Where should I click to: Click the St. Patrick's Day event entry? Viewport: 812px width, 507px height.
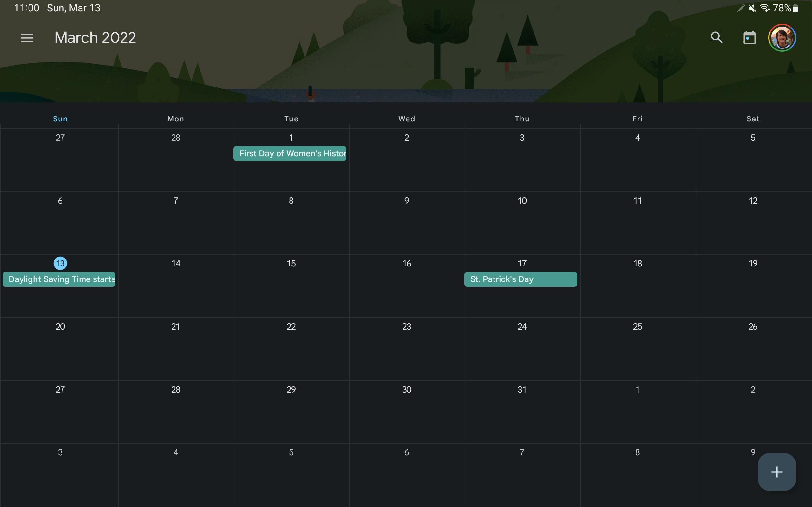click(520, 279)
